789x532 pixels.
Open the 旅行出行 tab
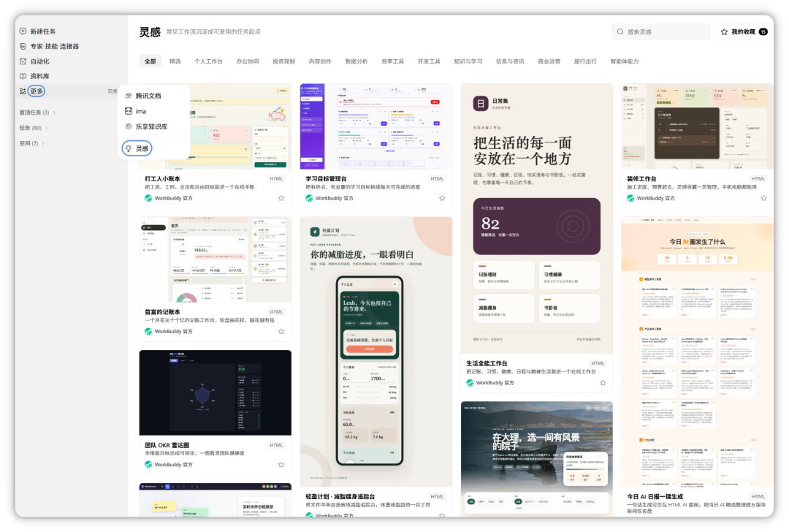(585, 61)
